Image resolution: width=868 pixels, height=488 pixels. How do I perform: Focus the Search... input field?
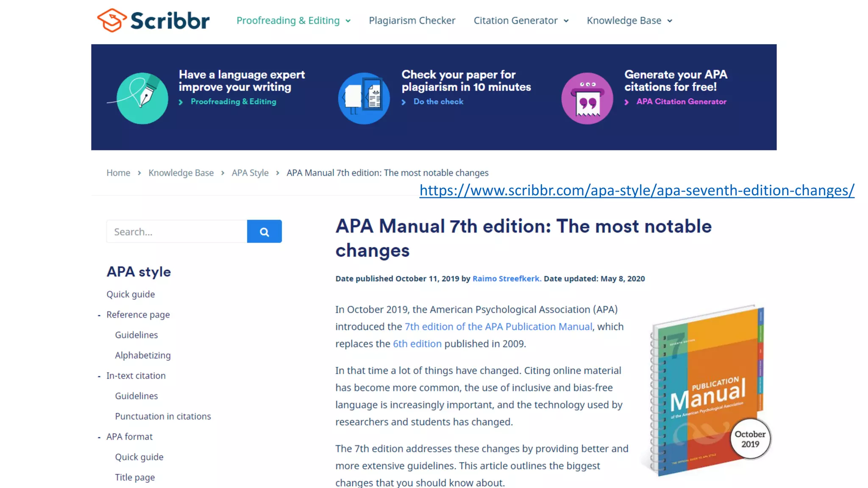[177, 231]
